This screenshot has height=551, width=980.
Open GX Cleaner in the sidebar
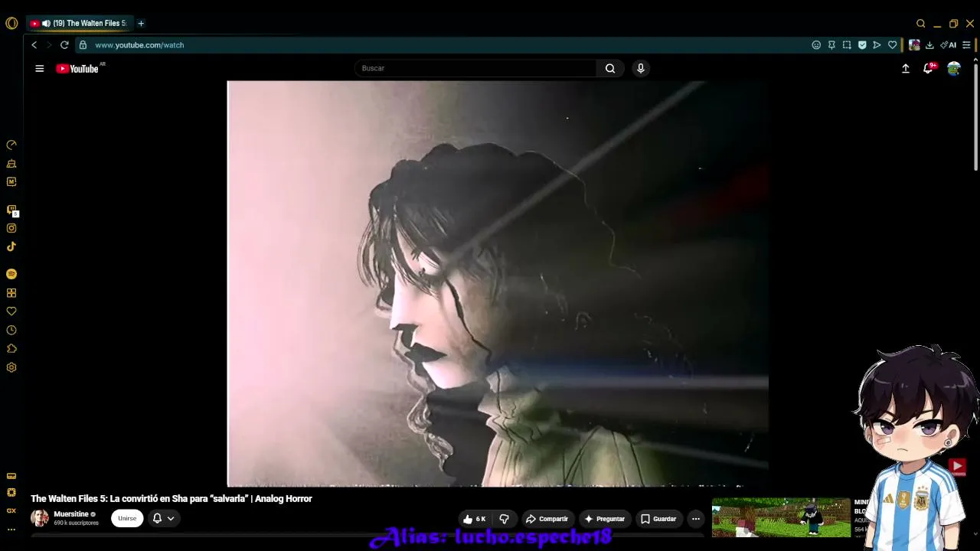click(11, 163)
